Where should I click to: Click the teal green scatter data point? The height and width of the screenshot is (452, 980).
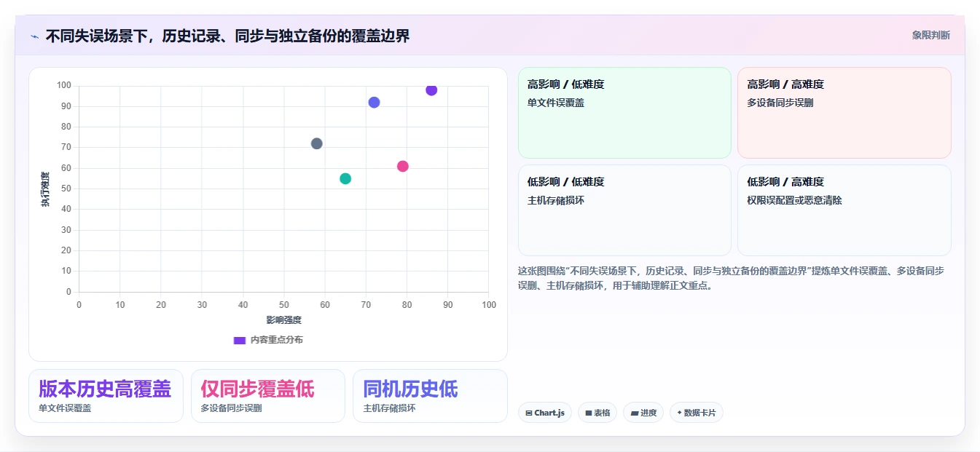click(345, 178)
